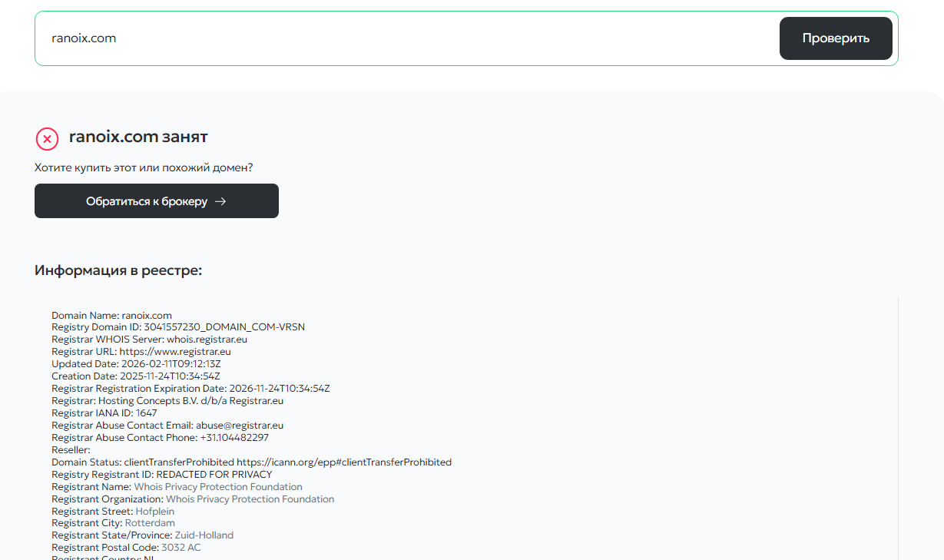Select the Registry Domain ID line

[x=178, y=327]
